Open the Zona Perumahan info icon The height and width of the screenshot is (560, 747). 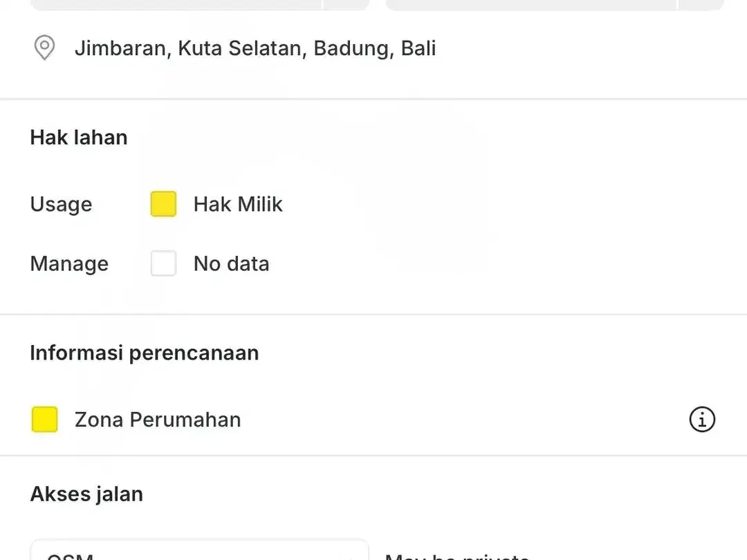(702, 420)
